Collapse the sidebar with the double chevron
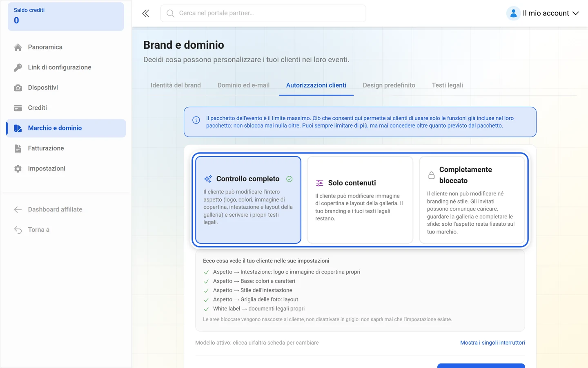The height and width of the screenshot is (368, 588). click(x=146, y=13)
